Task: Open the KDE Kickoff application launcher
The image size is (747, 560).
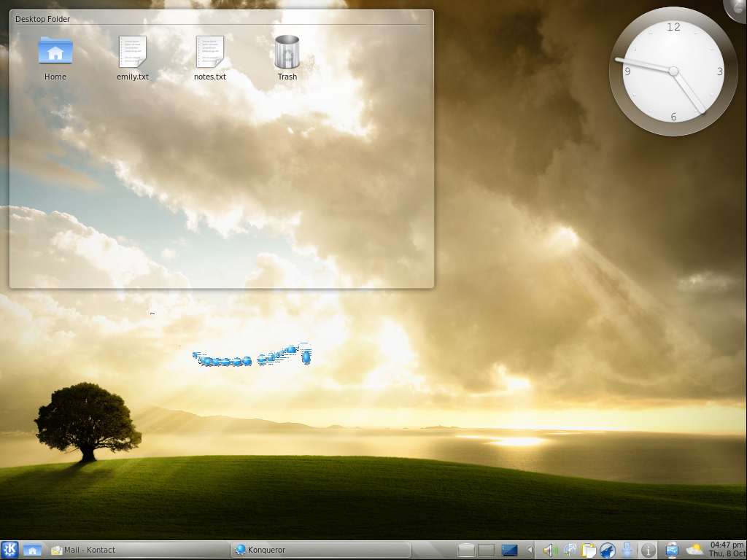Action: [x=9, y=550]
